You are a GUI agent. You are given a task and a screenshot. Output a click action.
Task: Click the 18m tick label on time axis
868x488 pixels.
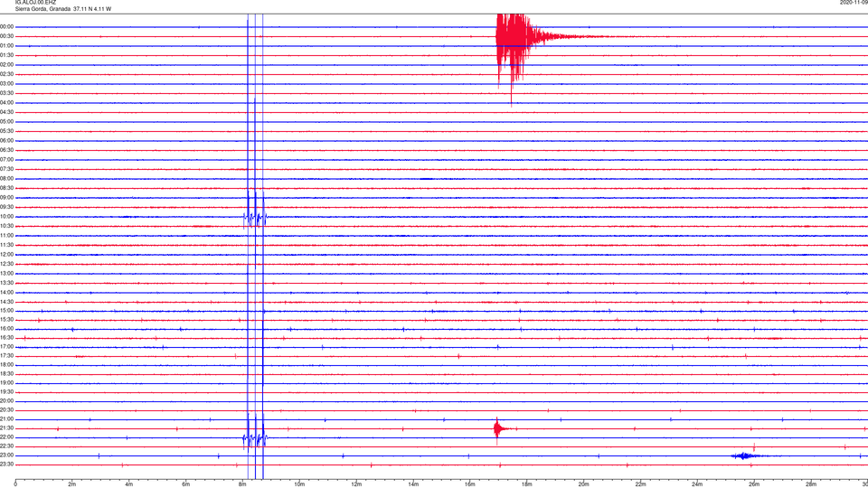[527, 484]
